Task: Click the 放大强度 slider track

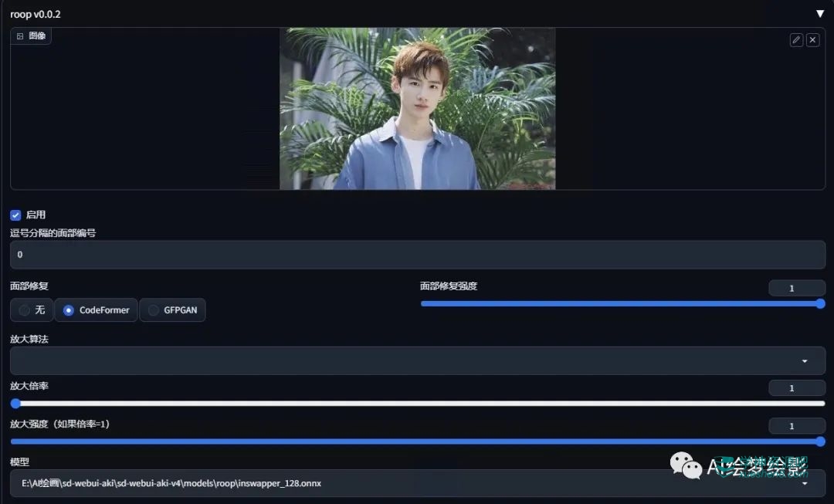Action: click(417, 441)
